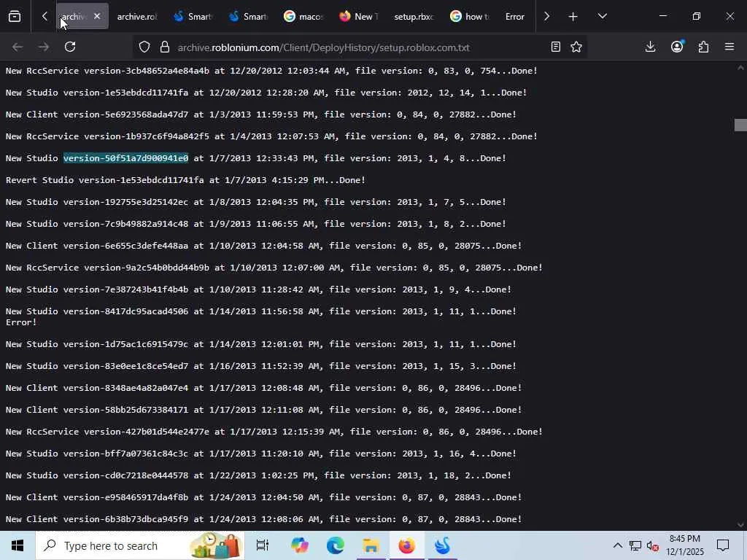
Task: Open the muted volume tray icon
Action: click(x=653, y=545)
